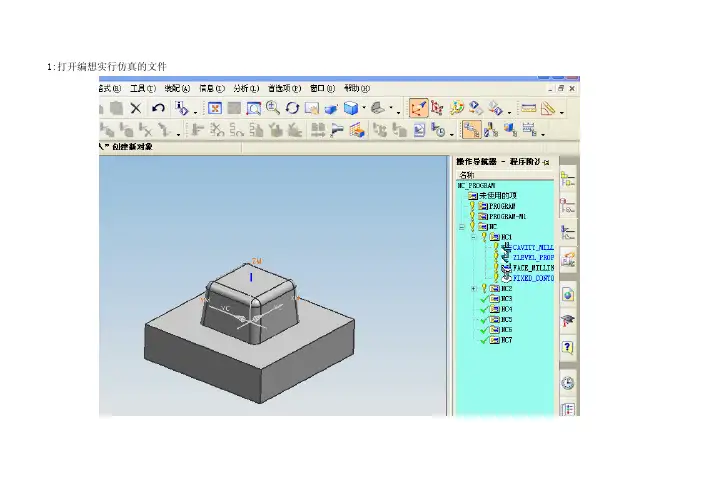Open the help question mark panel
702x496 pixels.
pyautogui.click(x=567, y=346)
